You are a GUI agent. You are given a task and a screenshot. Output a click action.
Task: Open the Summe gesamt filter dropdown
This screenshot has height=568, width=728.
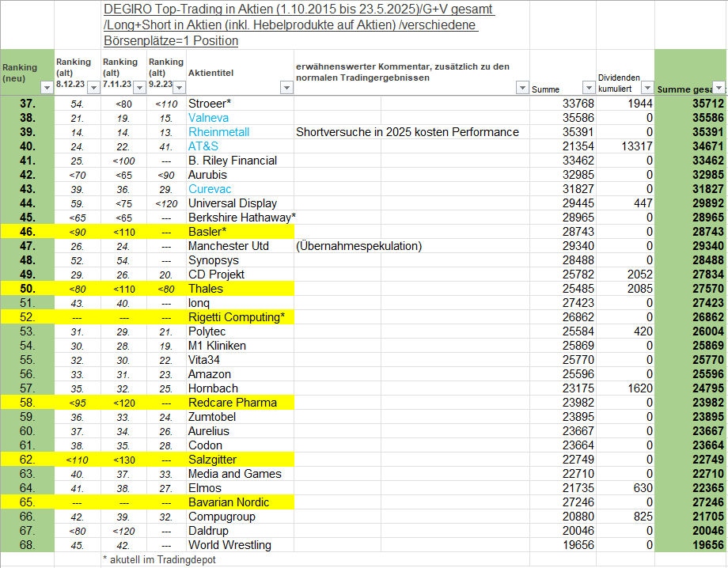(719, 87)
